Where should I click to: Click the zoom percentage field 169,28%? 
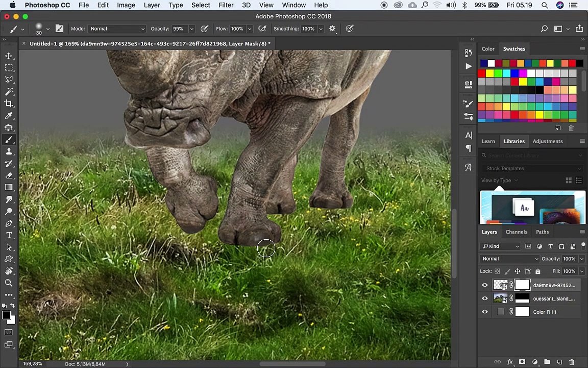tap(33, 364)
